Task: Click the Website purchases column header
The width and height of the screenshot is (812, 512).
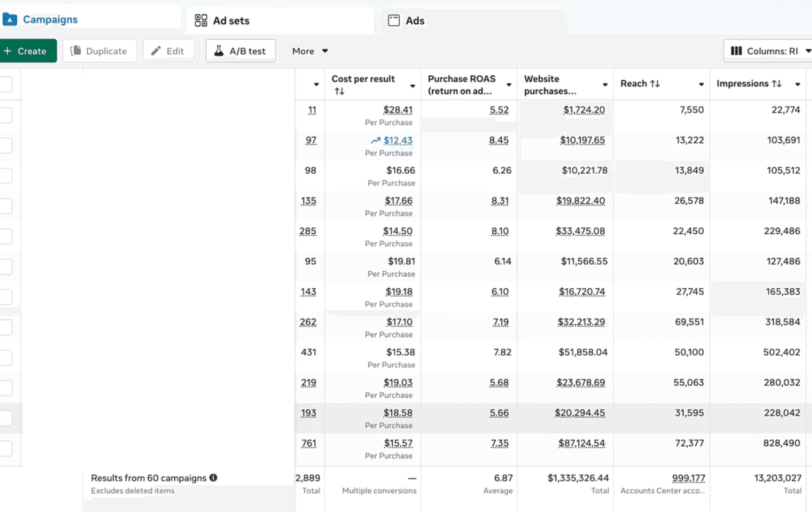Action: (x=550, y=85)
